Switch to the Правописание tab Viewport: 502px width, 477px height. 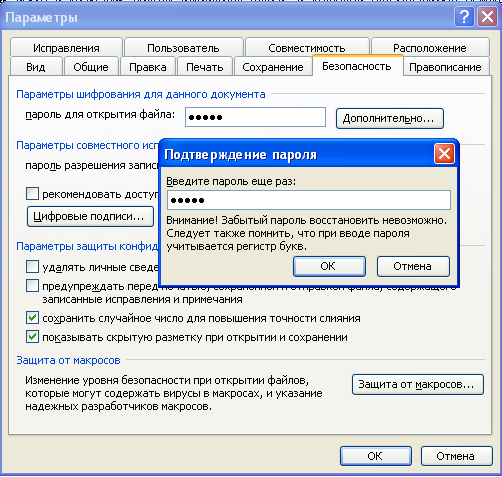click(x=445, y=67)
